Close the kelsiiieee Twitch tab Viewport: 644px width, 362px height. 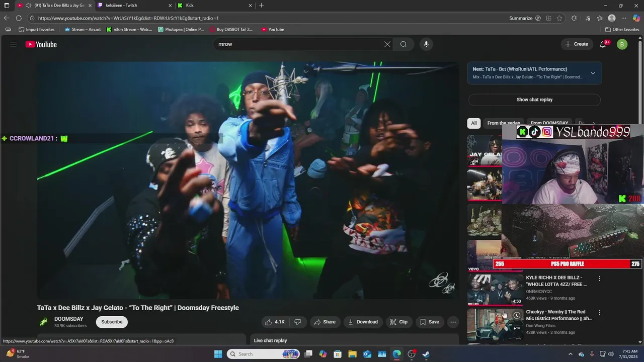(169, 6)
